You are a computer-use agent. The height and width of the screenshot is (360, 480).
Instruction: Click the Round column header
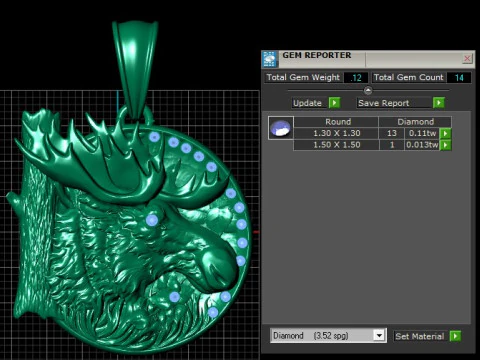pos(336,122)
